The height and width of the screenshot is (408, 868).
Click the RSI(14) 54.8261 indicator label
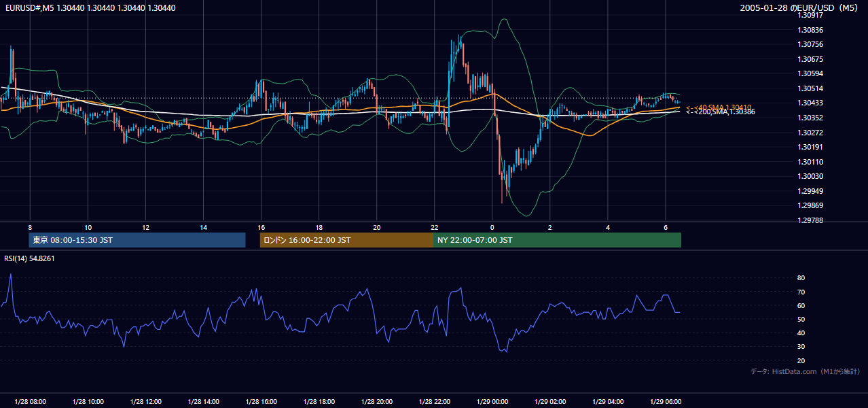tap(29, 258)
